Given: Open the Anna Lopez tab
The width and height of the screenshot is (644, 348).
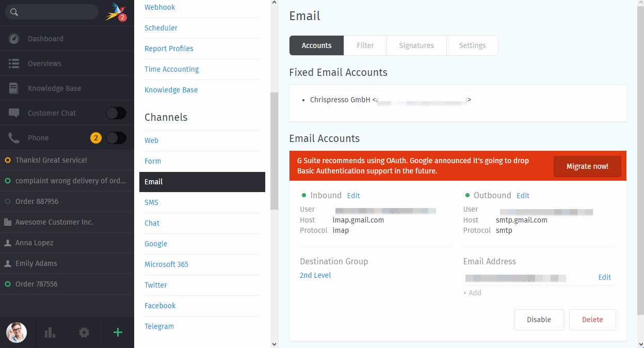Looking at the screenshot, I should coord(67,243).
